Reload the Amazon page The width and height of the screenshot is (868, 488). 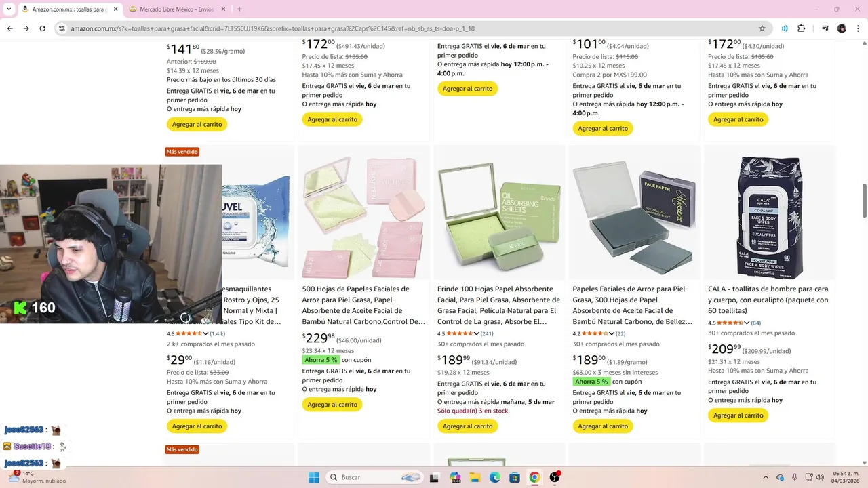(x=42, y=28)
